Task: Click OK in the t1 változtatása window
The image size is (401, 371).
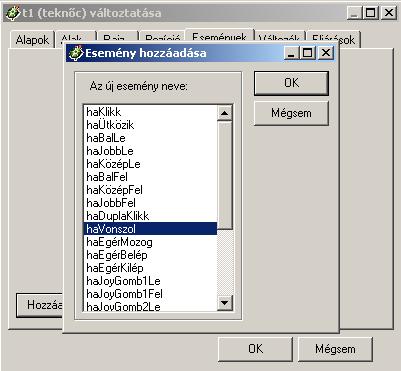Action: 255,349
